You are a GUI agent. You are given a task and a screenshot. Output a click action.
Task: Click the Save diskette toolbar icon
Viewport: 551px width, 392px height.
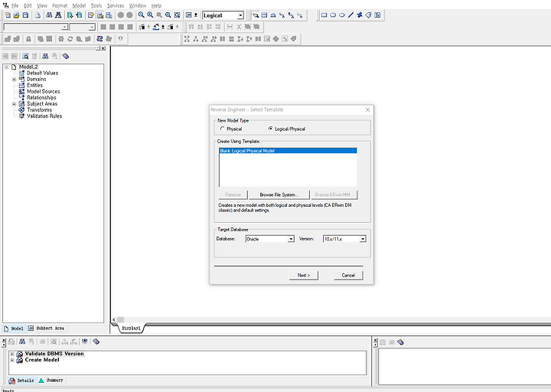(25, 15)
